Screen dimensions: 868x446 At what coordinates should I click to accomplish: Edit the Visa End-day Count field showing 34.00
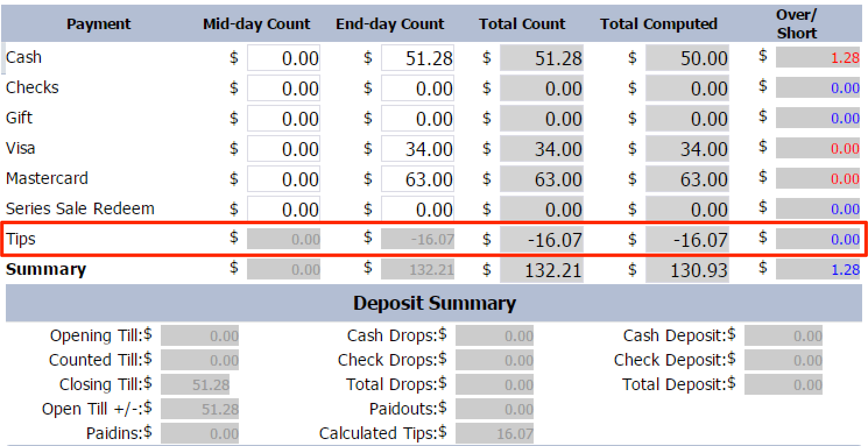point(417,148)
